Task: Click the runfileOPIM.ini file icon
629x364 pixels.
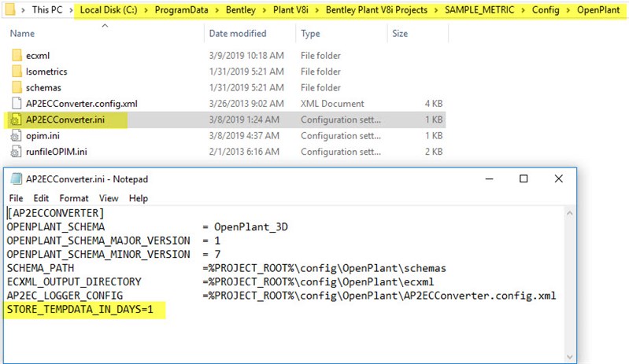Action: [16, 152]
